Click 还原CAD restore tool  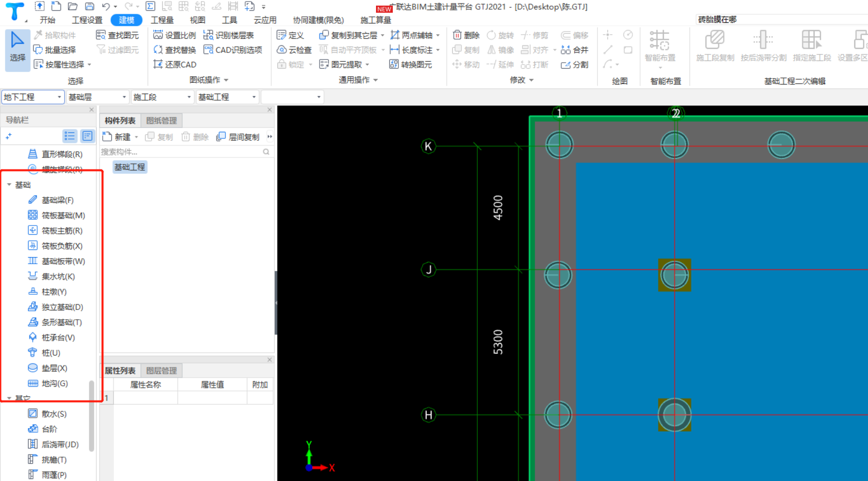[x=175, y=65]
